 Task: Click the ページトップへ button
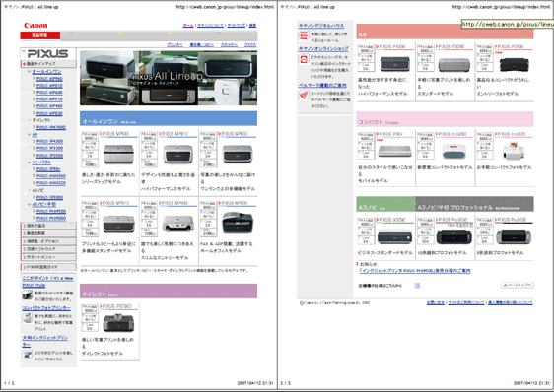click(x=518, y=285)
